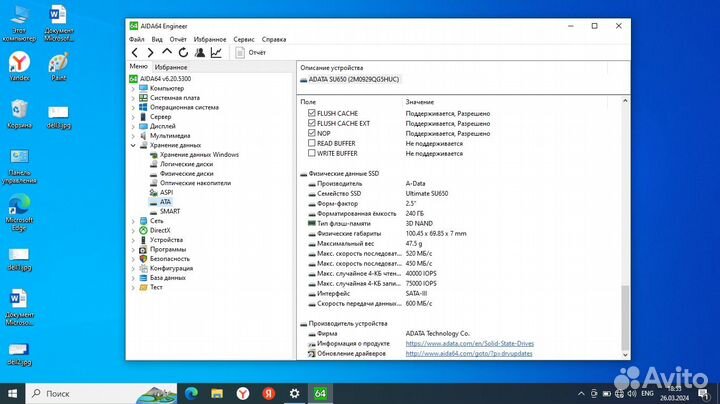Image resolution: width=720 pixels, height=404 pixels.
Task: Open the adata.com Solid-State-Drives link
Action: (470, 343)
